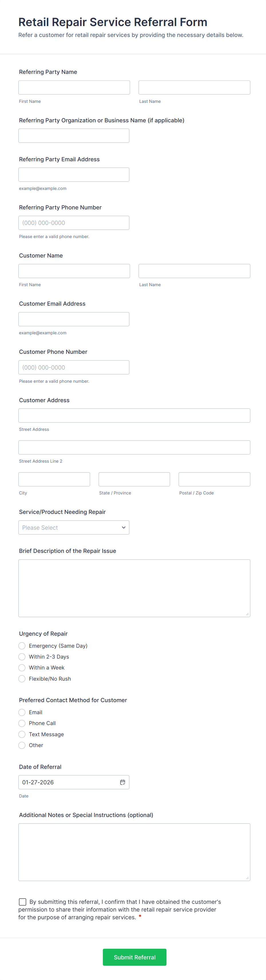266x980 pixels.
Task: Select Within a Week radio button
Action: (22, 668)
